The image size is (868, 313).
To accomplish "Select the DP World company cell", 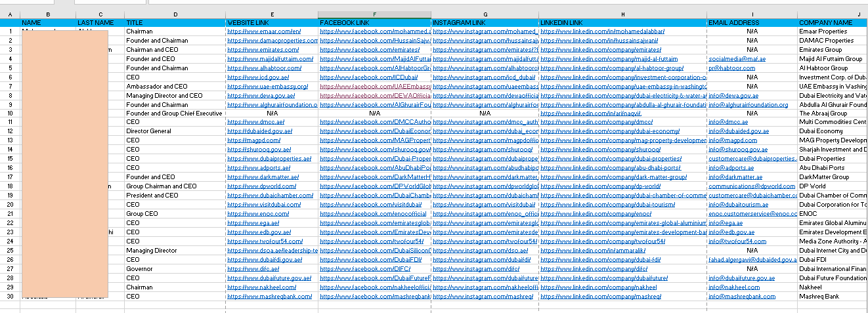I will pyautogui.click(x=833, y=186).
